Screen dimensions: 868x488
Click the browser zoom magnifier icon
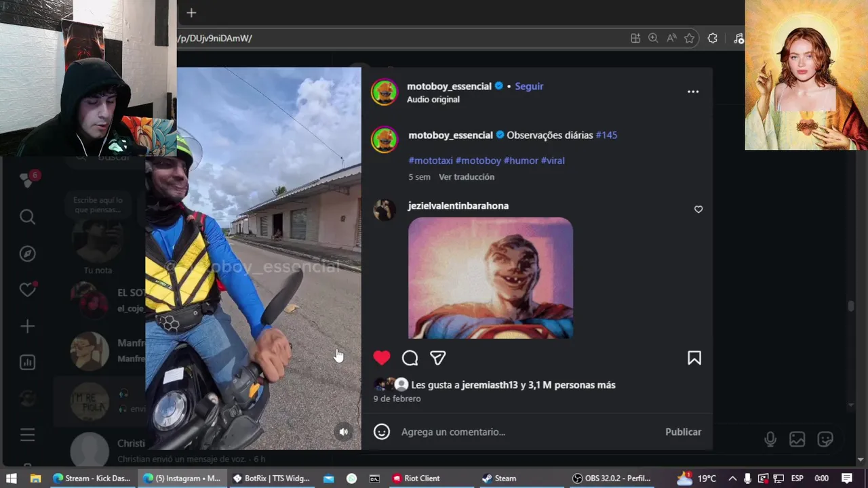653,39
